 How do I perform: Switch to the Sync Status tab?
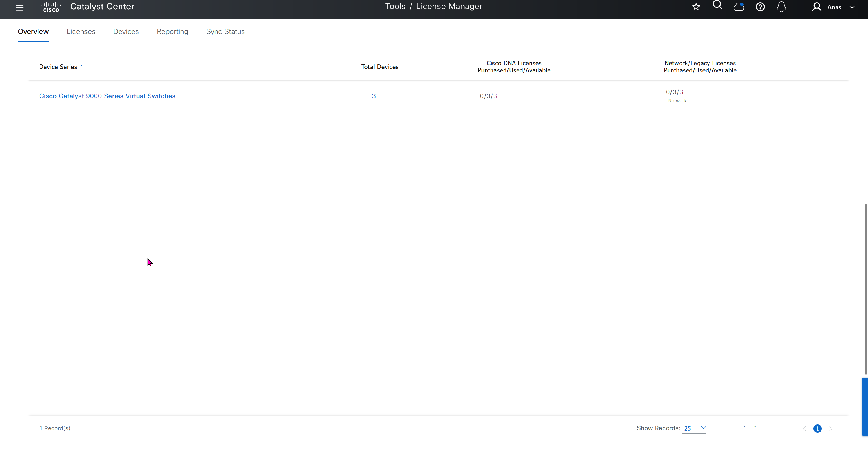click(x=225, y=31)
